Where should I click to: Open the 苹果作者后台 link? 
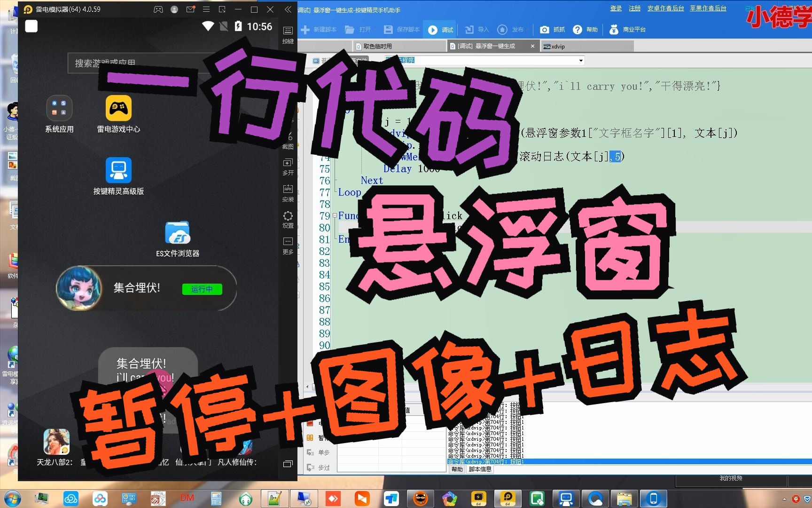tap(708, 8)
